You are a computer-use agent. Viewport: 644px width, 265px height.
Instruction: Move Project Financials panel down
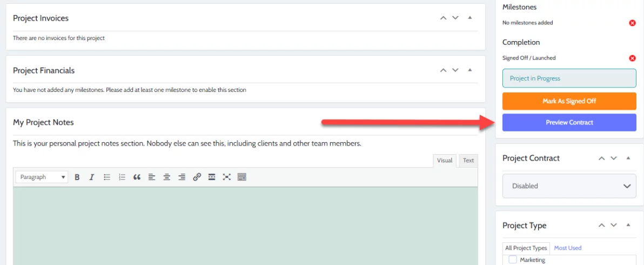[455, 70]
